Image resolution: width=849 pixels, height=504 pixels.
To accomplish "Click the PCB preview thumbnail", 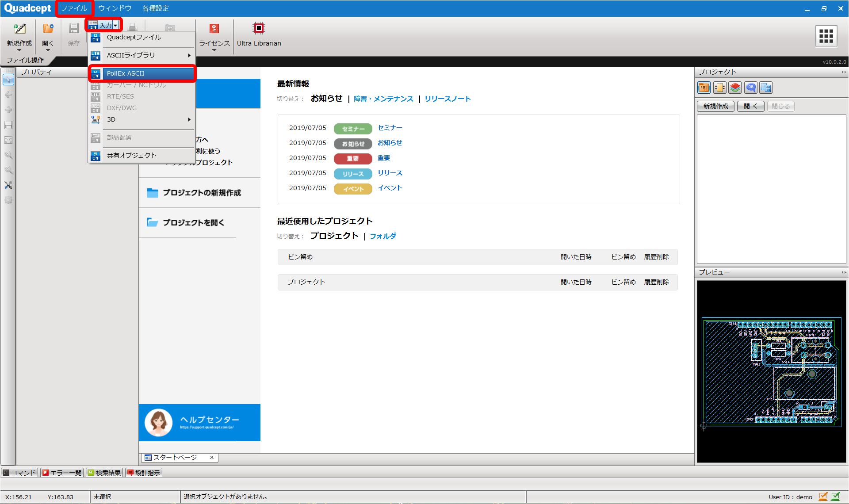I will click(x=771, y=371).
